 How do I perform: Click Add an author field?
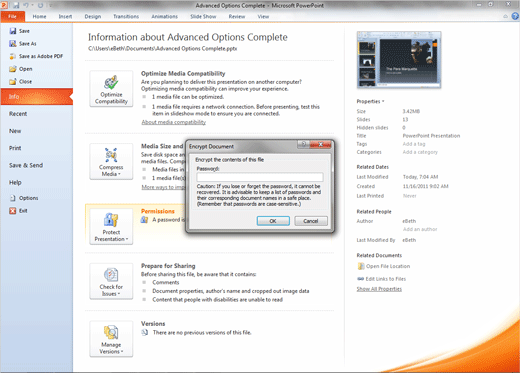tap(420, 229)
